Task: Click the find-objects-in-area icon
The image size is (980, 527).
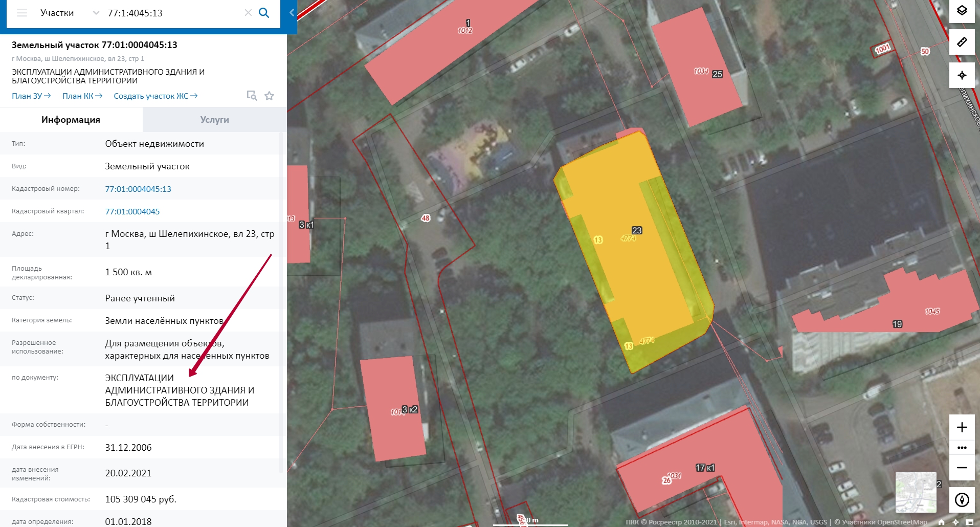Action: (x=252, y=96)
